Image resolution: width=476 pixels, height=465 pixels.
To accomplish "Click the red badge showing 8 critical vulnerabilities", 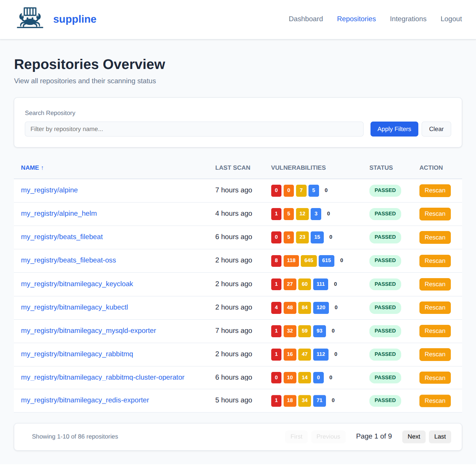I will tap(276, 261).
